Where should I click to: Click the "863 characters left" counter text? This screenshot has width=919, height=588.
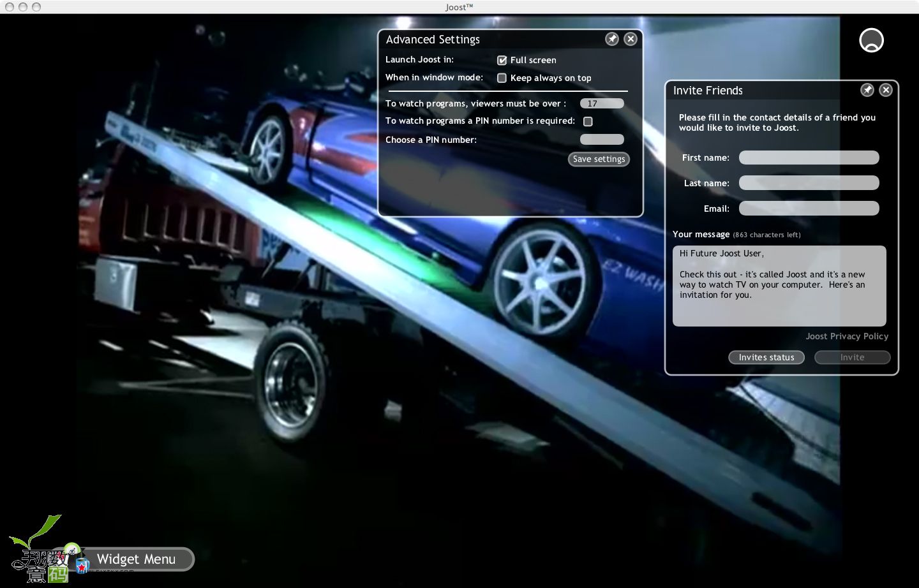coord(766,235)
